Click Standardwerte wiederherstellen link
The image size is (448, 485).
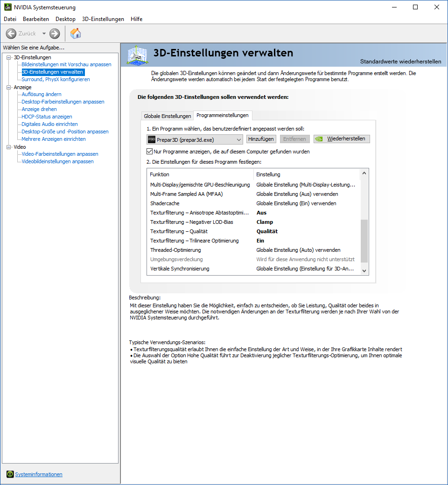click(400, 62)
